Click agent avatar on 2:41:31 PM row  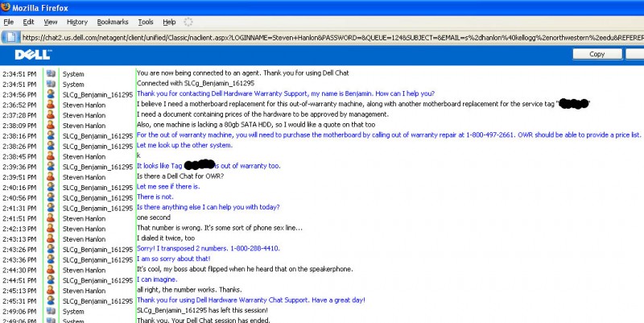tap(51, 208)
